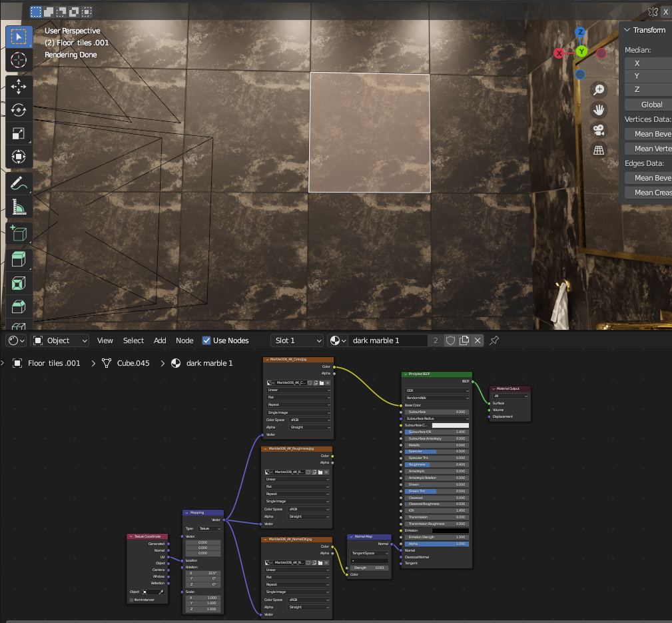Click the black Emission color swatch
The height and width of the screenshot is (623, 672).
pos(450,531)
